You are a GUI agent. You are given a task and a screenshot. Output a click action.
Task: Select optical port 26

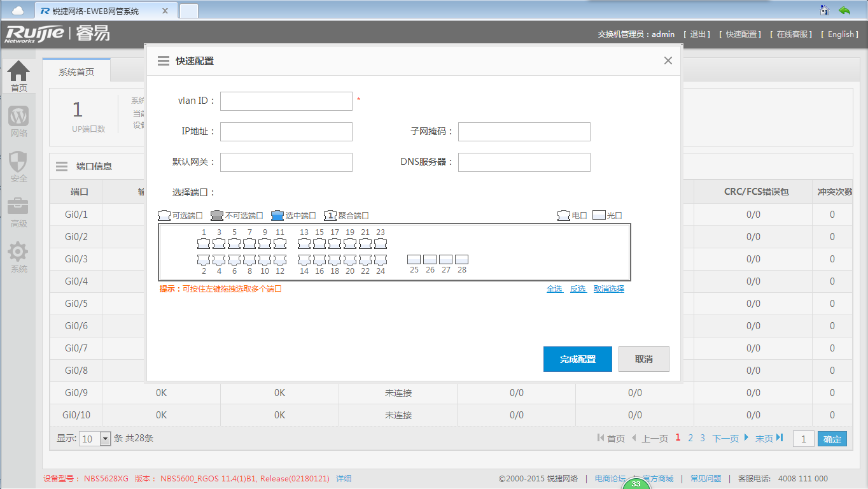pos(430,260)
